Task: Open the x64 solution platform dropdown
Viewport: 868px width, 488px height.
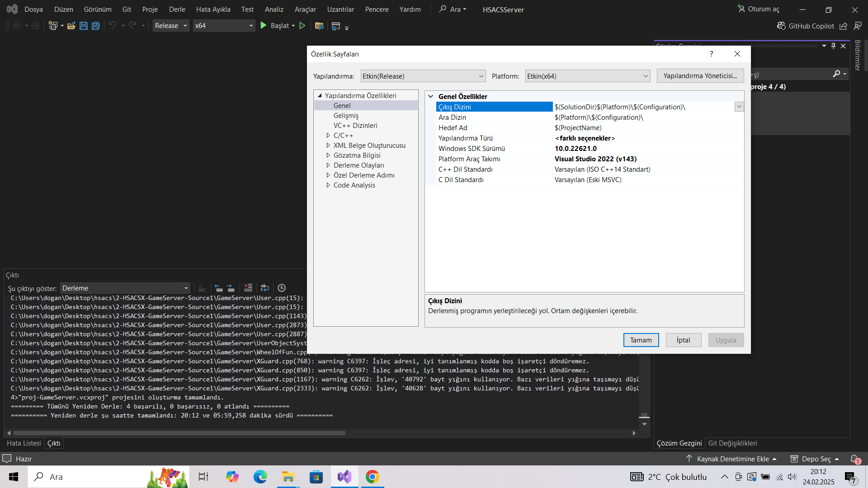Action: (224, 26)
